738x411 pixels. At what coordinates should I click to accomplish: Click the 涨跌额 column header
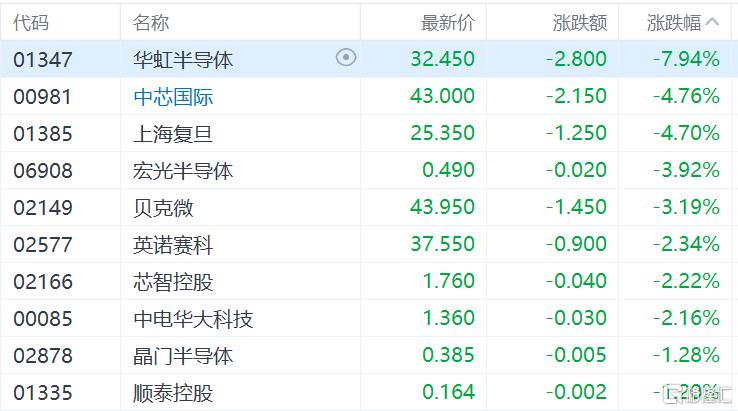(x=580, y=22)
